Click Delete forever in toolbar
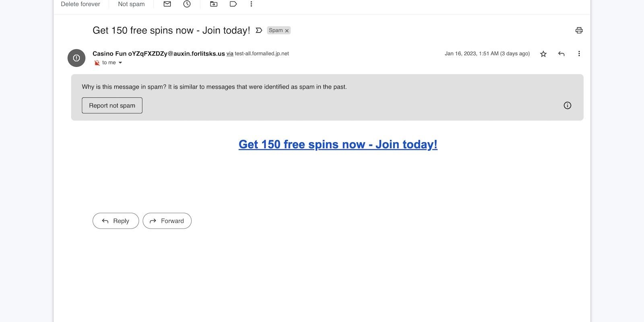 [x=80, y=4]
